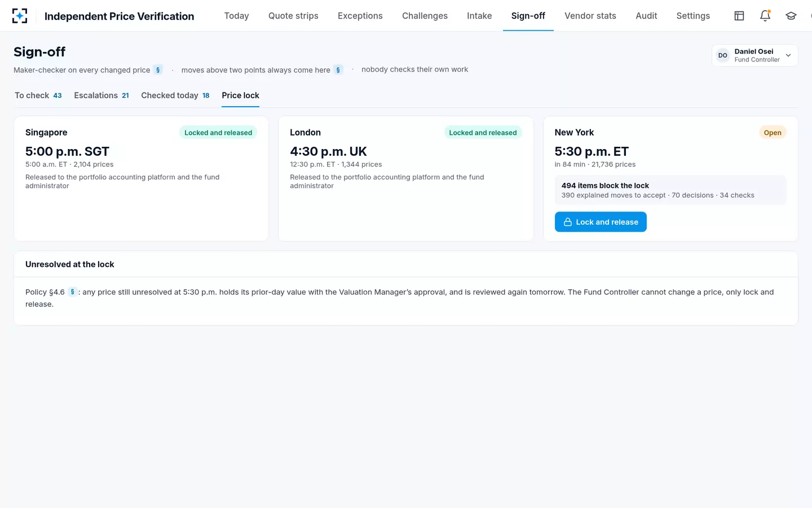
Task: Click the London 'Locked and released' status badge
Action: (x=483, y=133)
